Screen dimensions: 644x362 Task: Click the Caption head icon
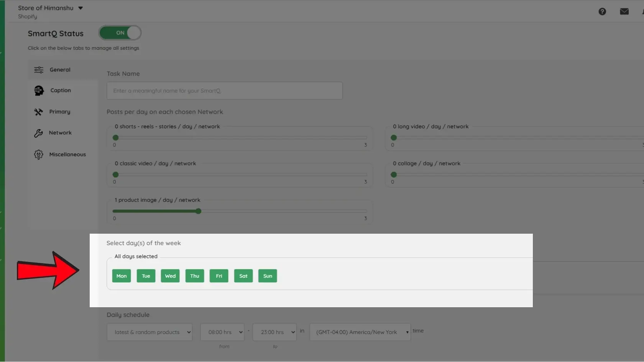[x=39, y=90]
